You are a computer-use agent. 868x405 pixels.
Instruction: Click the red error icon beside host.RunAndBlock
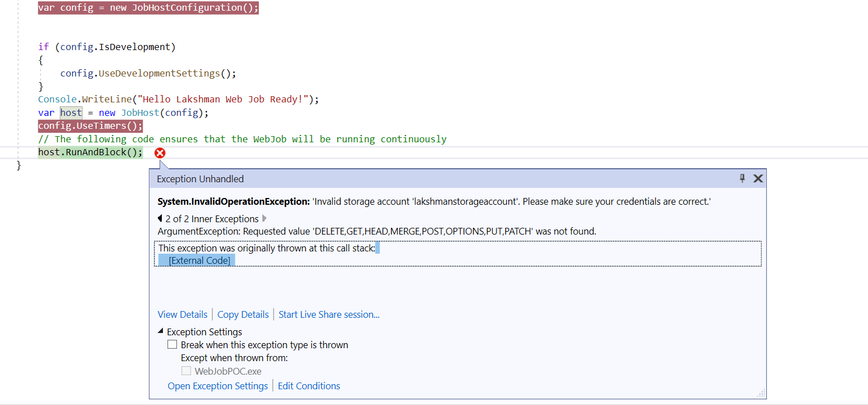click(160, 152)
